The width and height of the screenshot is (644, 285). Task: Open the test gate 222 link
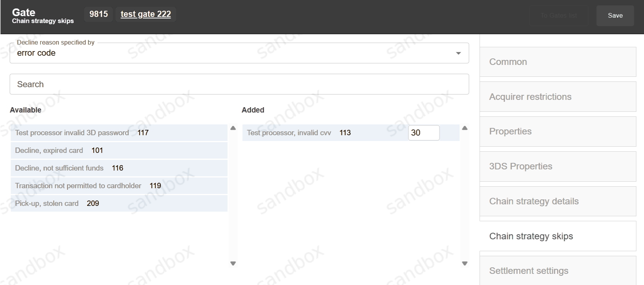click(x=145, y=14)
